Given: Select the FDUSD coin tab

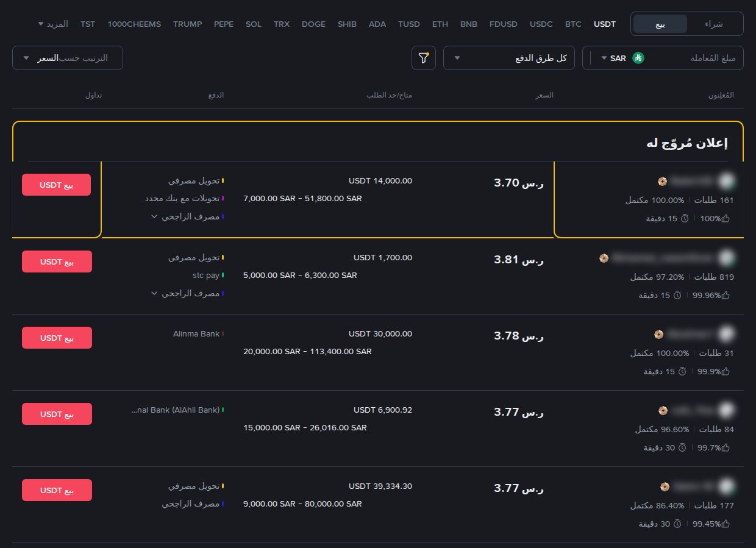Looking at the screenshot, I should click(x=504, y=24).
